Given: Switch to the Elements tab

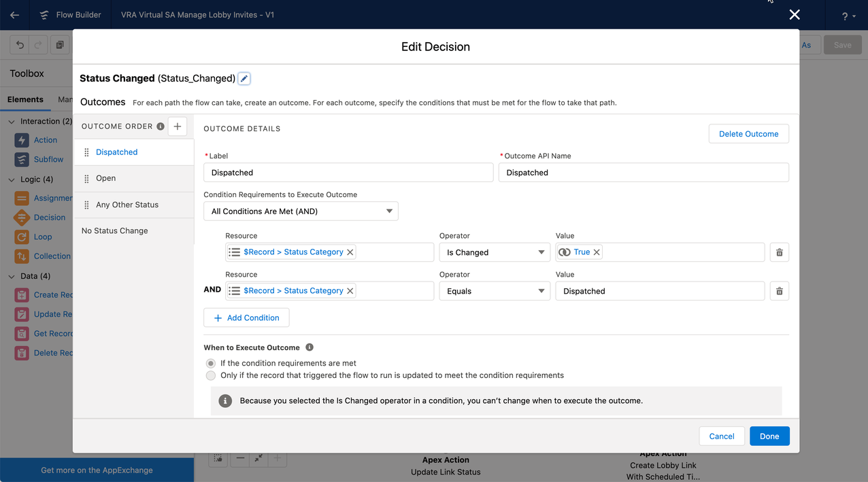Looking at the screenshot, I should coord(25,99).
